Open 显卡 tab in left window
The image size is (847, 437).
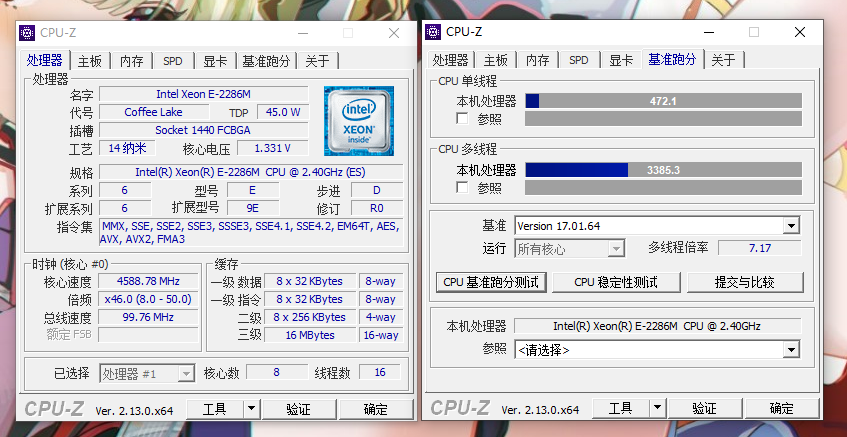pos(215,61)
